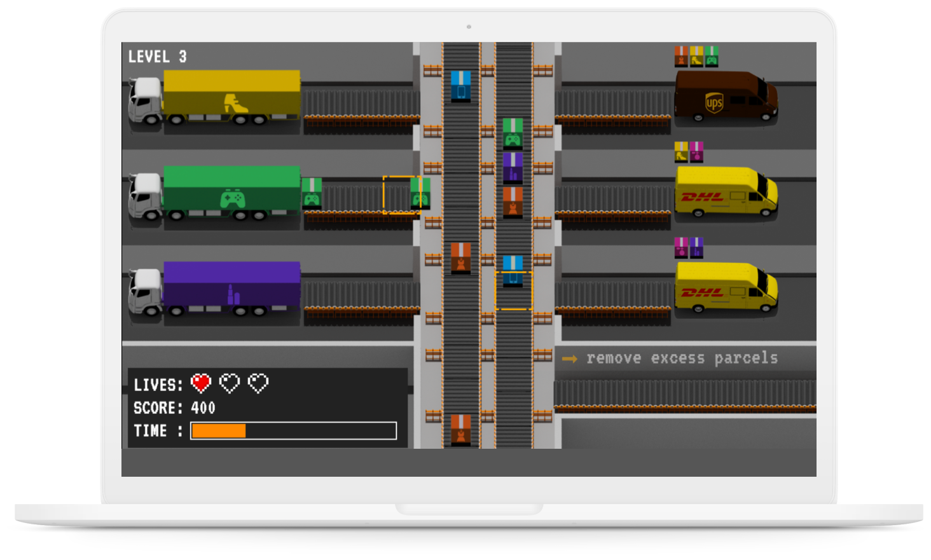Viewport: 931px width, 560px height.
Task: Select green parcel touching the green truck
Action: pos(312,193)
